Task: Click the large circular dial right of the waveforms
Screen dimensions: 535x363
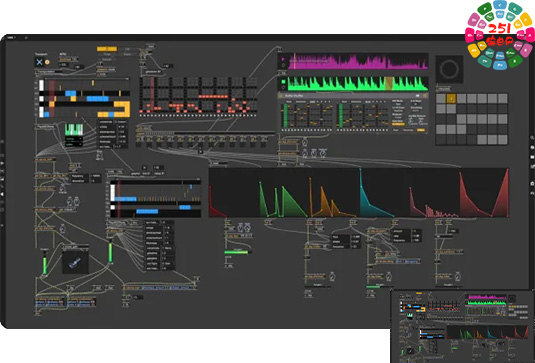Action: (449, 69)
